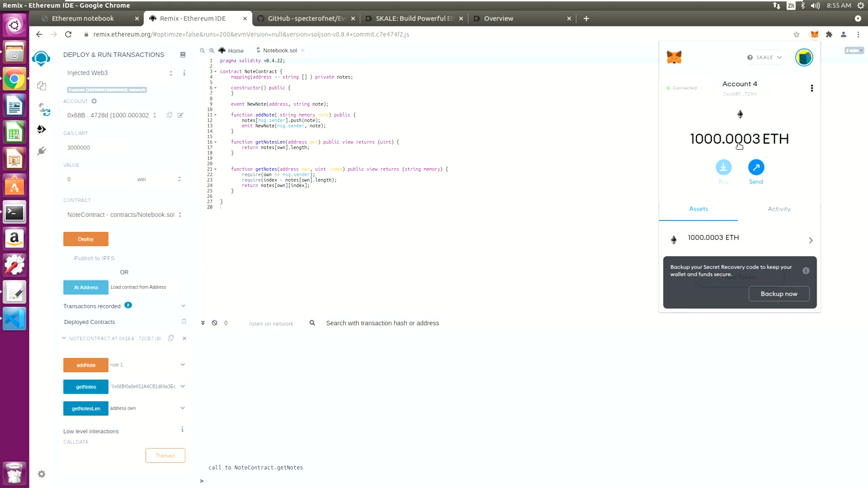Switch to the Home editor tab

tap(231, 51)
